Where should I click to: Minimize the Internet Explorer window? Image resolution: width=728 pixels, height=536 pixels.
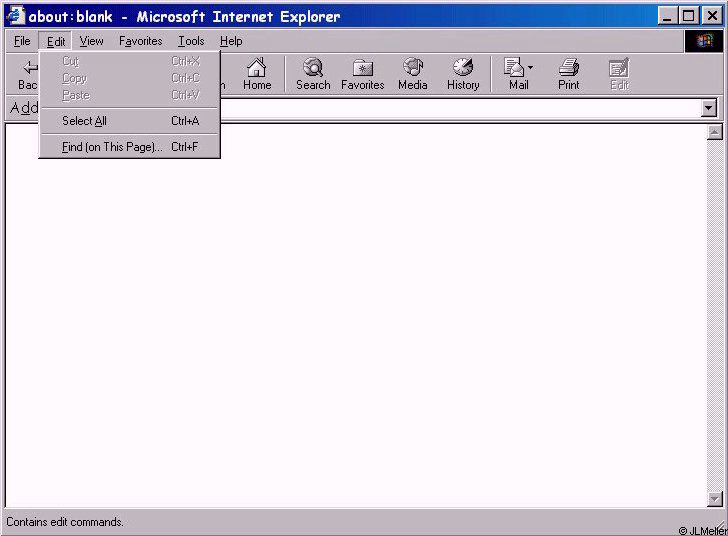[668, 16]
